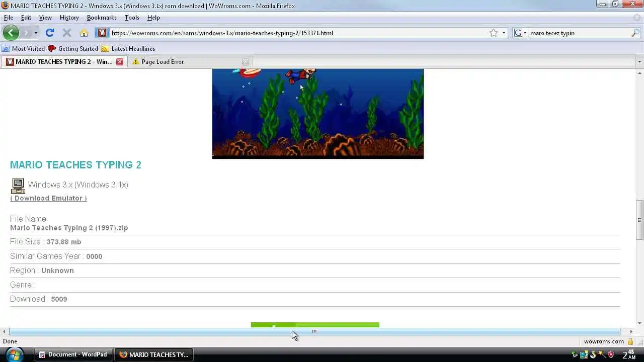644x362 pixels.
Task: Click the Download Emulator link
Action: click(48, 198)
